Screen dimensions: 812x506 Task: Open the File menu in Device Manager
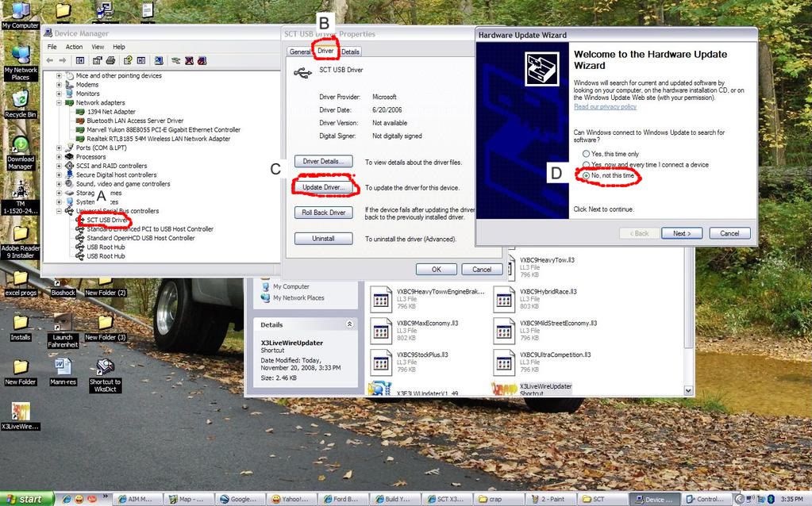pos(52,47)
